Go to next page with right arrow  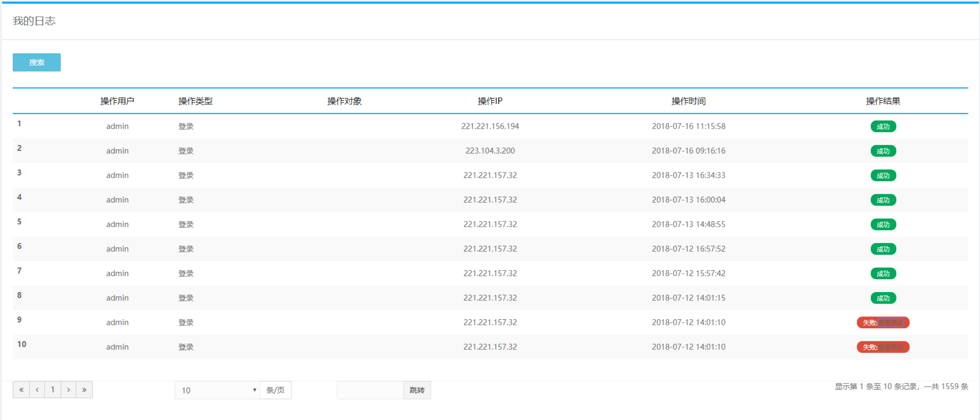coord(68,390)
